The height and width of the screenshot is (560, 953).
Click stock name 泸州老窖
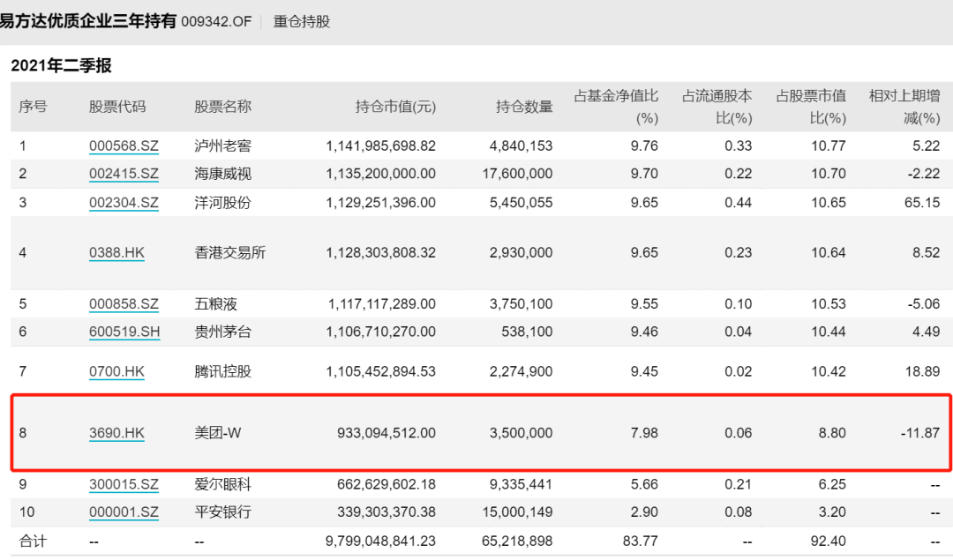click(x=222, y=146)
